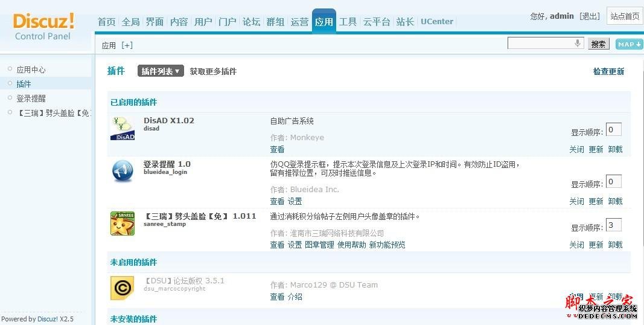This screenshot has width=644, height=325.
Task: Click 更新 for the sanree_stamp plugin
Action: coord(596,245)
